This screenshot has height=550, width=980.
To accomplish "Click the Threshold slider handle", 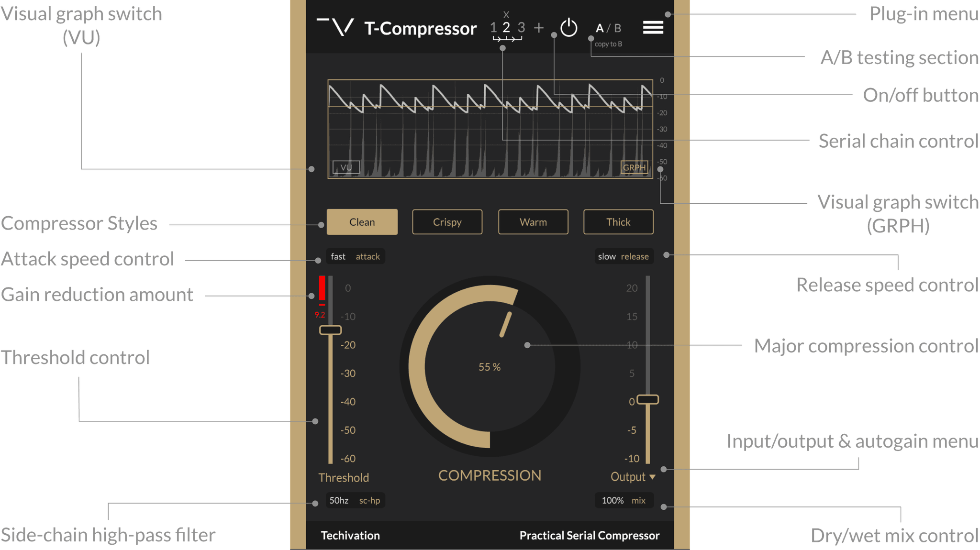I will click(x=331, y=330).
